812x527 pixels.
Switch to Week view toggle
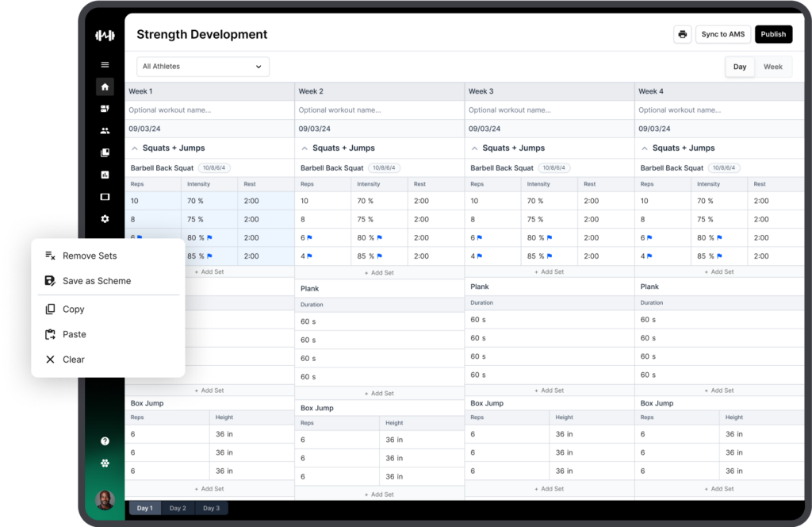point(772,67)
